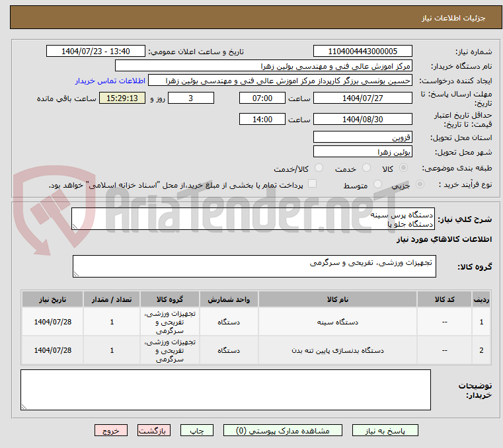
Task: Click unit cell دستگاه in row 2
Action: [229, 350]
